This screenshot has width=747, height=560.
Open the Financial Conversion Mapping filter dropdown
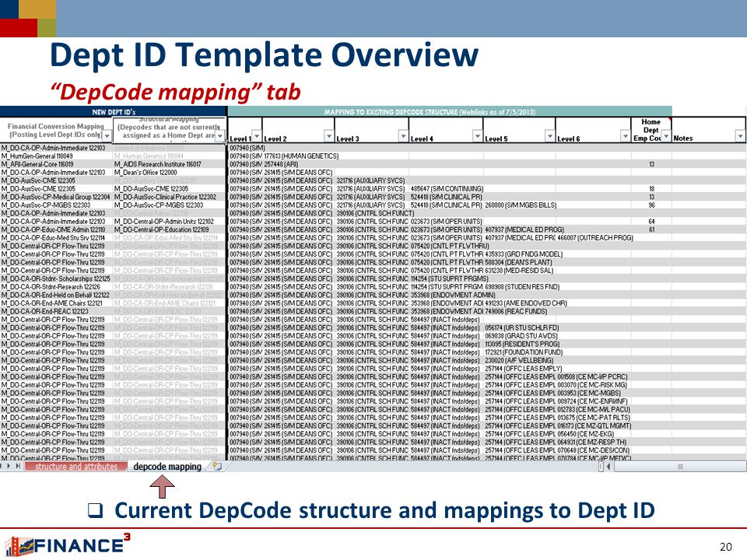(x=107, y=136)
